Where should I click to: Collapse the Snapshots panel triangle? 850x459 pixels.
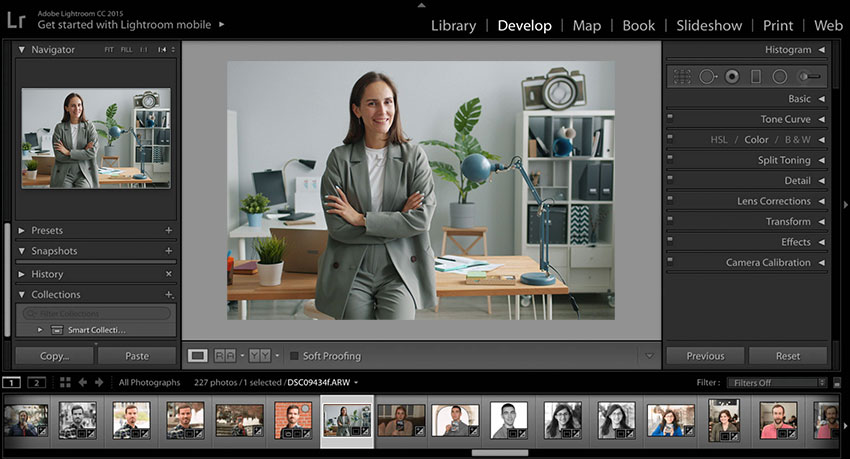click(x=22, y=251)
